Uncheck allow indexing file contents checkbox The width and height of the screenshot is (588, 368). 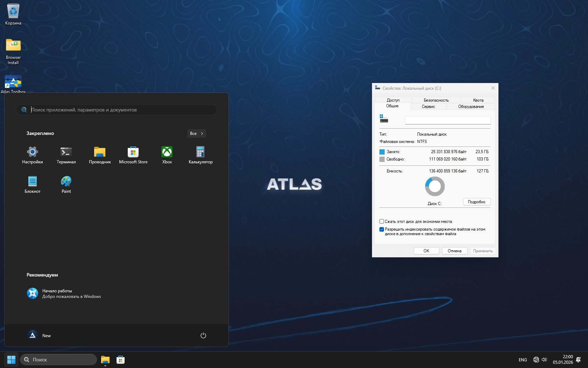pyautogui.click(x=382, y=230)
